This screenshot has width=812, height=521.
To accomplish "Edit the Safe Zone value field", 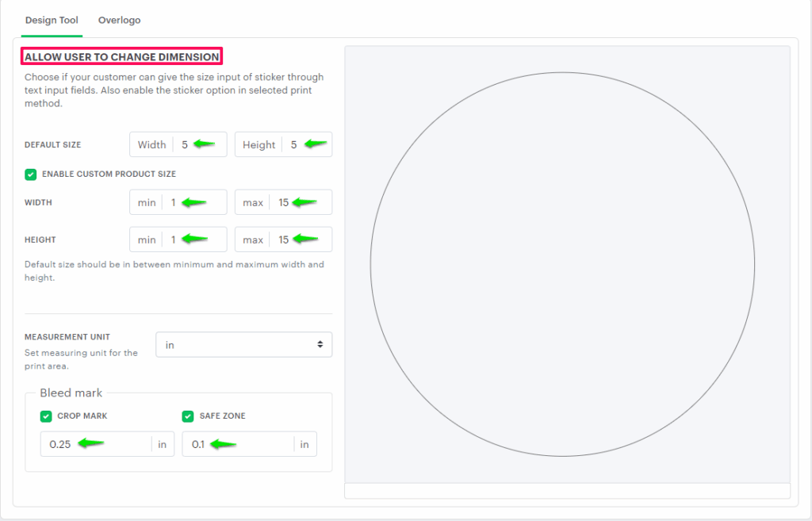I will pos(238,444).
